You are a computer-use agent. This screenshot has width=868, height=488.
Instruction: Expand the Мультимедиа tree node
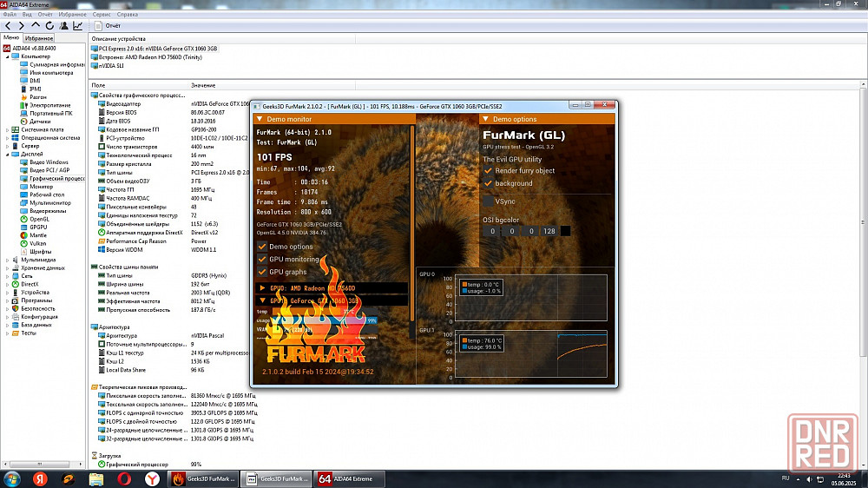click(7, 260)
